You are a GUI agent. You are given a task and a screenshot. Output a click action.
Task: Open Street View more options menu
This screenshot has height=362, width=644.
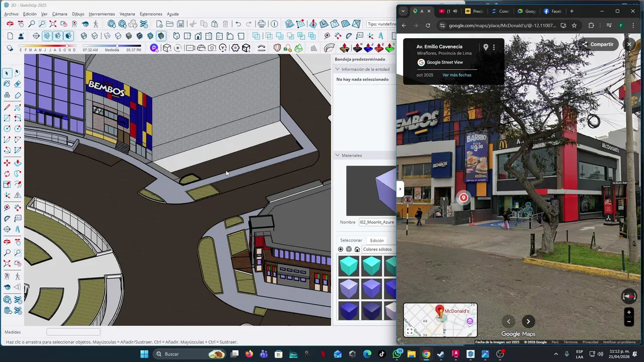click(494, 47)
